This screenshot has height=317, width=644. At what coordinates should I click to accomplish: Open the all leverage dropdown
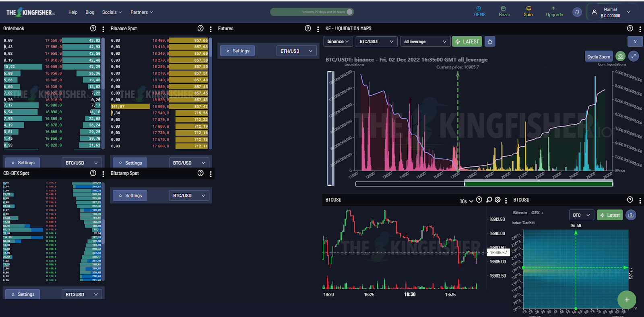[425, 41]
